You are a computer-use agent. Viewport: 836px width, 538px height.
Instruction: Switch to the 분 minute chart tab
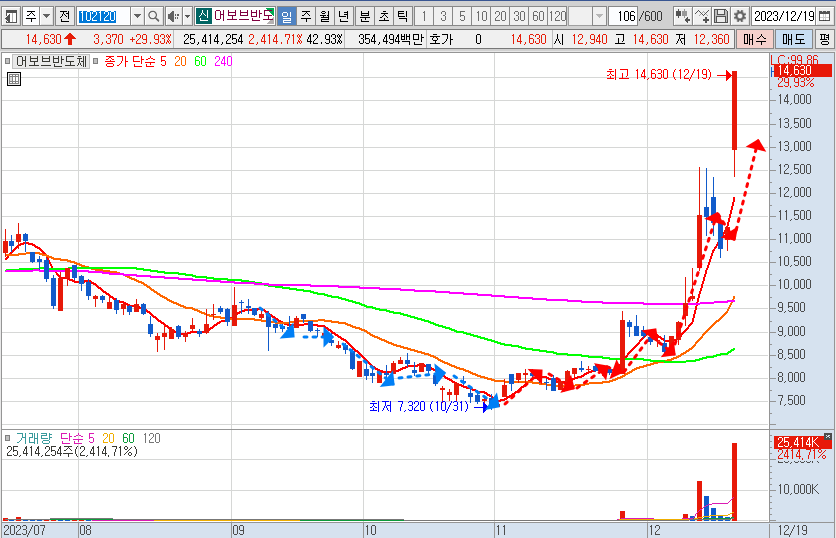coord(365,17)
